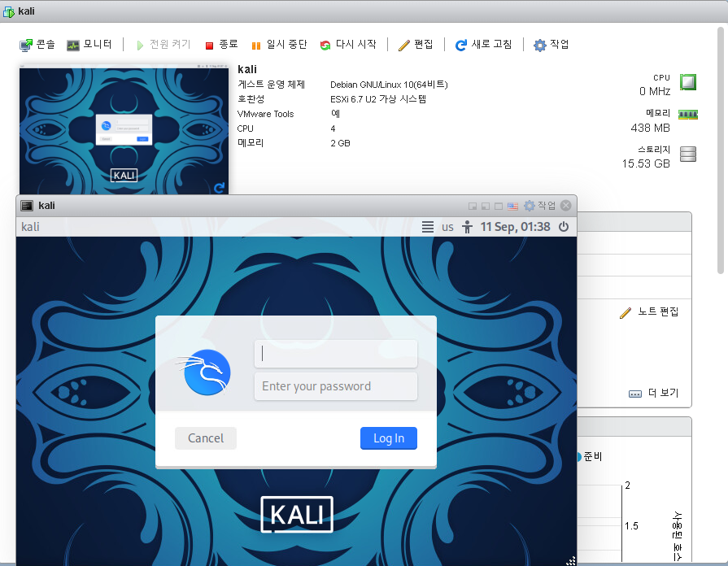Click the kali VM icon in page title
Viewport: 728px width, 566px height.
pyautogui.click(x=9, y=11)
